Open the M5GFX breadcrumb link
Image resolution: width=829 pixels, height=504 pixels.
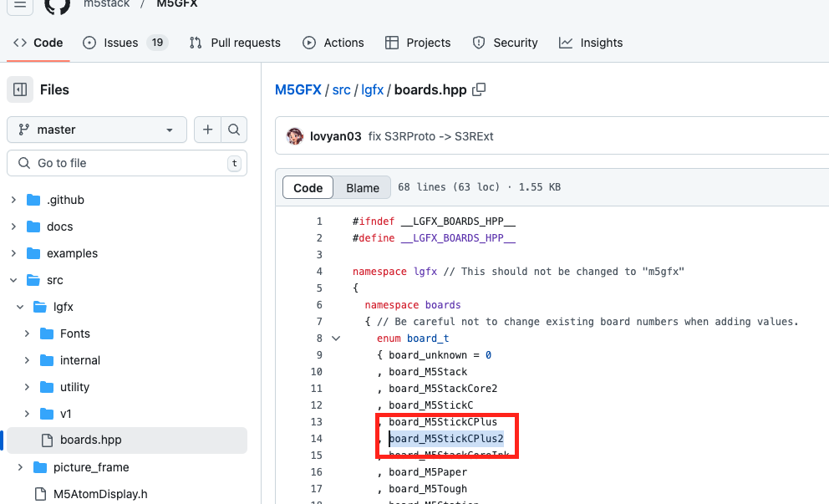click(x=298, y=90)
